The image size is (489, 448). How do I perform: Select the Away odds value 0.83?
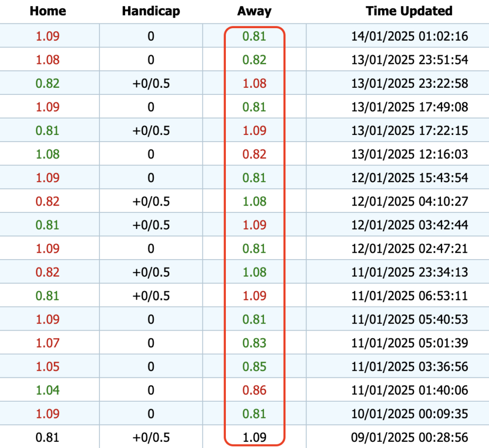pyautogui.click(x=254, y=343)
